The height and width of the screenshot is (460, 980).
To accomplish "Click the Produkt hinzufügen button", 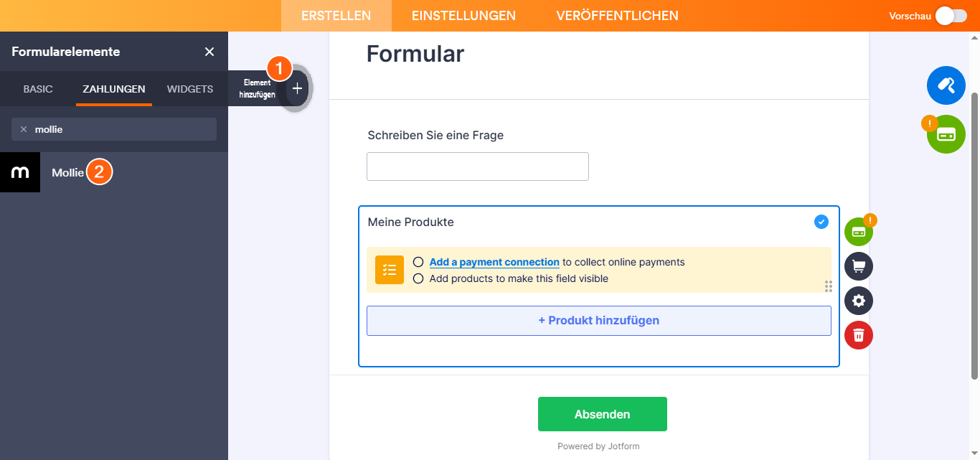I will (x=598, y=320).
